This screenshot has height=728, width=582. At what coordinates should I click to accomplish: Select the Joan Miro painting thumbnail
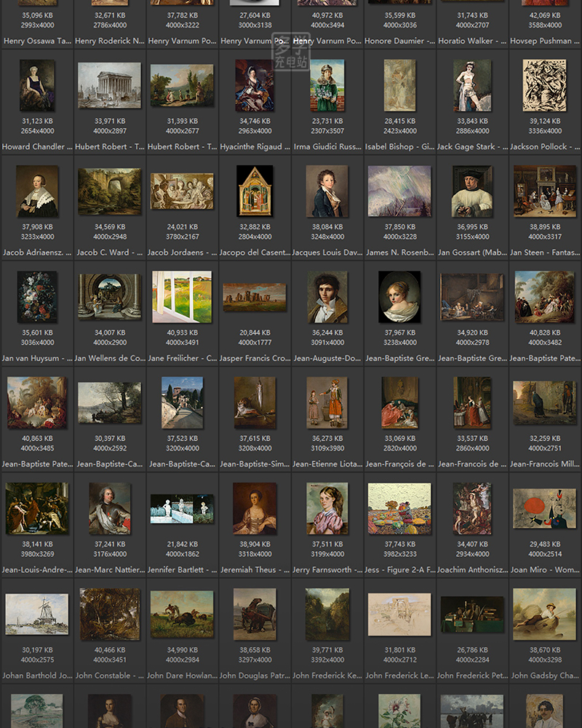[x=545, y=508]
